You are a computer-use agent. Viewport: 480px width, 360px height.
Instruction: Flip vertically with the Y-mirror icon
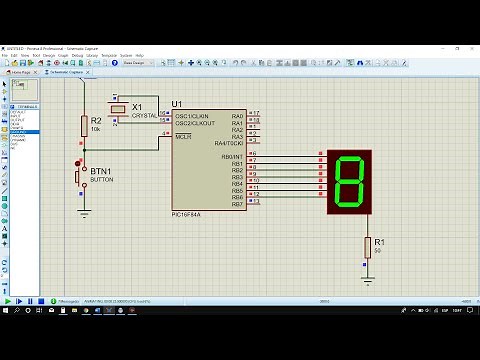(4, 291)
